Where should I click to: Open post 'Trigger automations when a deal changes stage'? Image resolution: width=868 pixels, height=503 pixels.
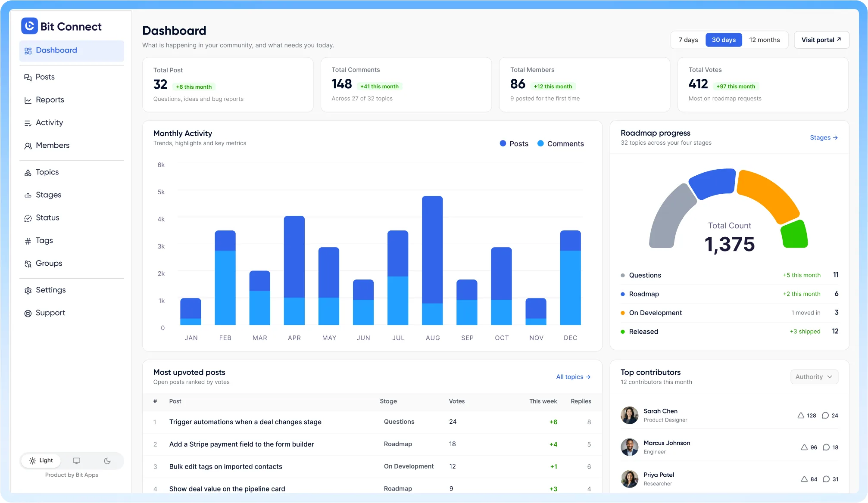pos(245,422)
